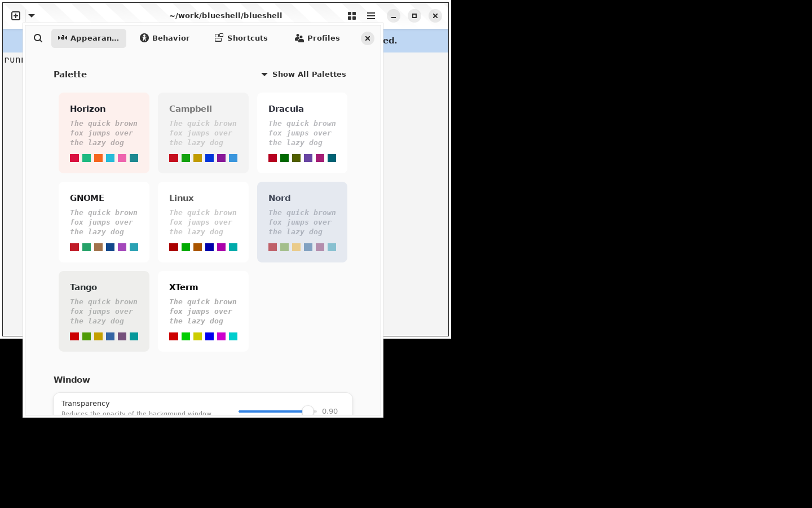Click the Transparency setting label

coord(86,404)
